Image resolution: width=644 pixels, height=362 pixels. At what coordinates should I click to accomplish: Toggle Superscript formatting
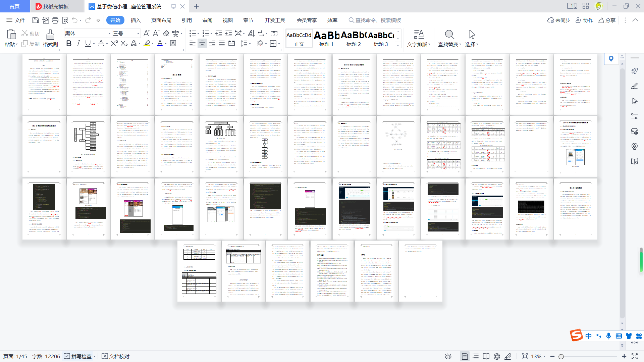[x=114, y=43]
